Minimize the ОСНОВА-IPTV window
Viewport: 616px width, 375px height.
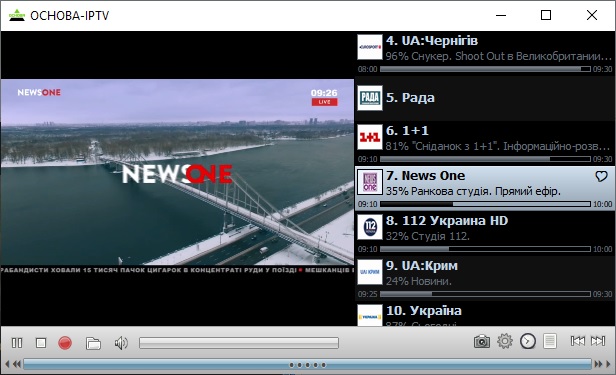coord(501,15)
